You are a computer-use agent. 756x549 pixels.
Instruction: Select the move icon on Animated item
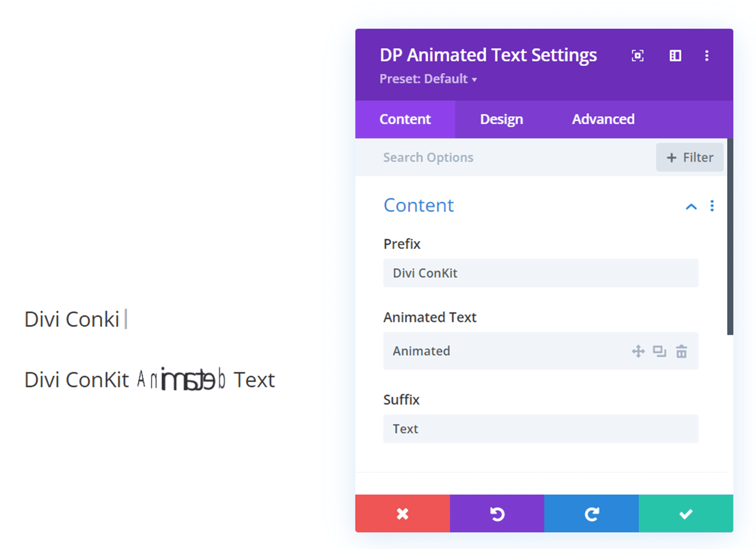tap(638, 351)
